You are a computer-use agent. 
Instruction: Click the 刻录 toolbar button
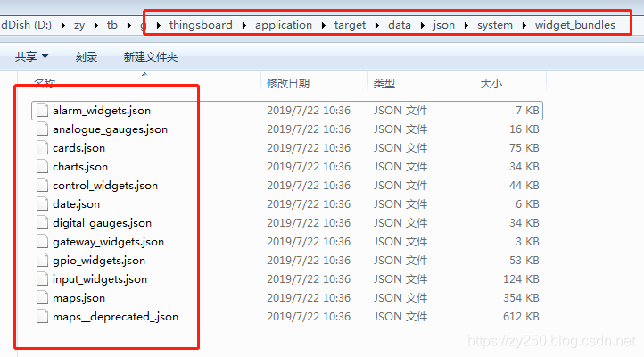[87, 57]
